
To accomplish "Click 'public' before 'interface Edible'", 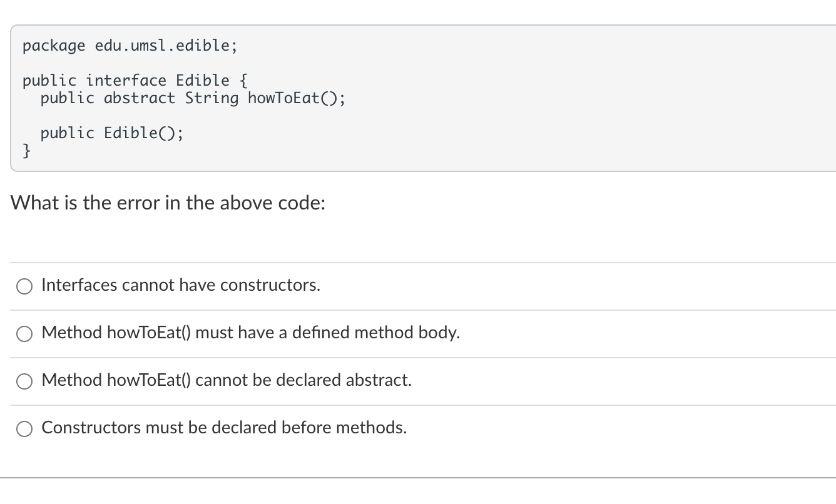I will [49, 81].
